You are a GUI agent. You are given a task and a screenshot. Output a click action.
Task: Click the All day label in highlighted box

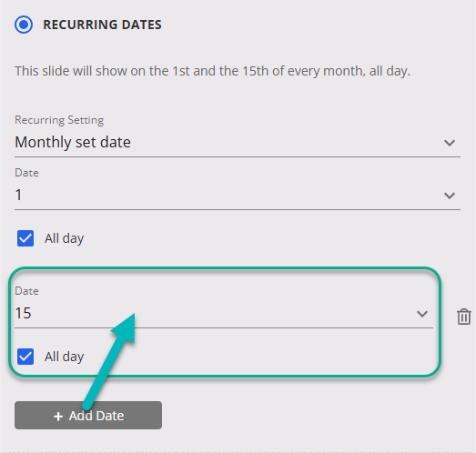[x=64, y=357]
